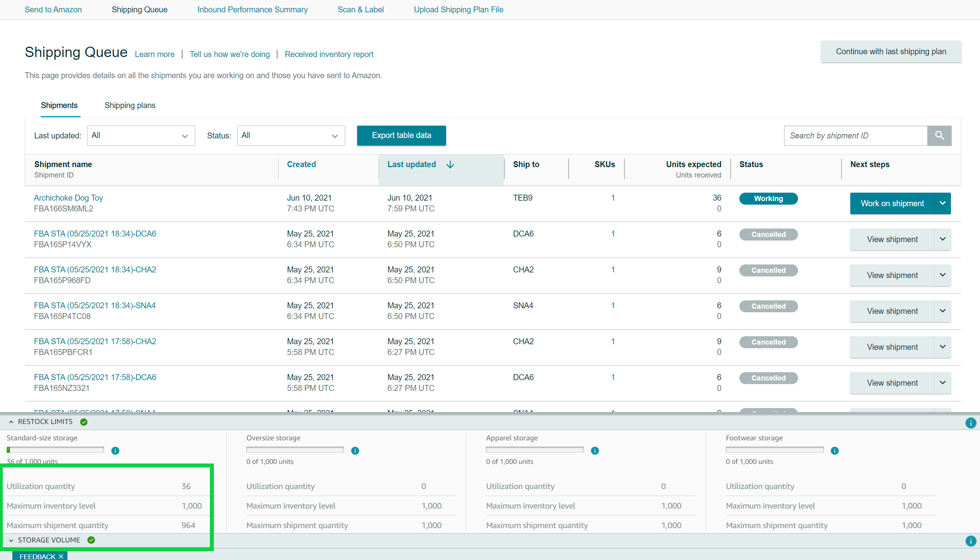Expand the Storage Volume section
This screenshot has height=560, width=980.
click(11, 540)
